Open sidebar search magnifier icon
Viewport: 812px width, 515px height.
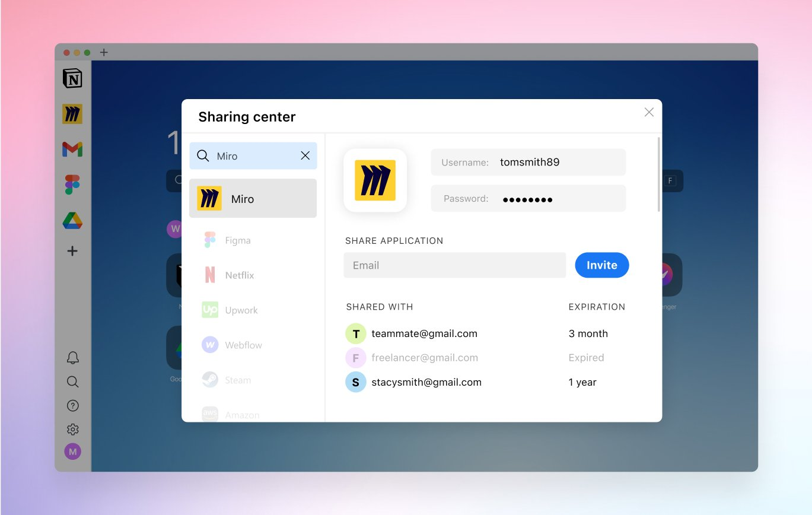(x=72, y=382)
